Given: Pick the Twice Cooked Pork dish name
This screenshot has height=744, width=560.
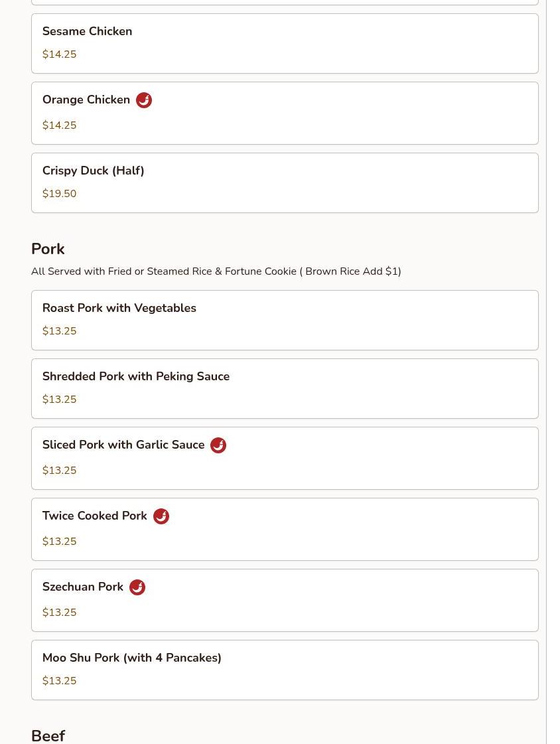Looking at the screenshot, I should pyautogui.click(x=95, y=516).
